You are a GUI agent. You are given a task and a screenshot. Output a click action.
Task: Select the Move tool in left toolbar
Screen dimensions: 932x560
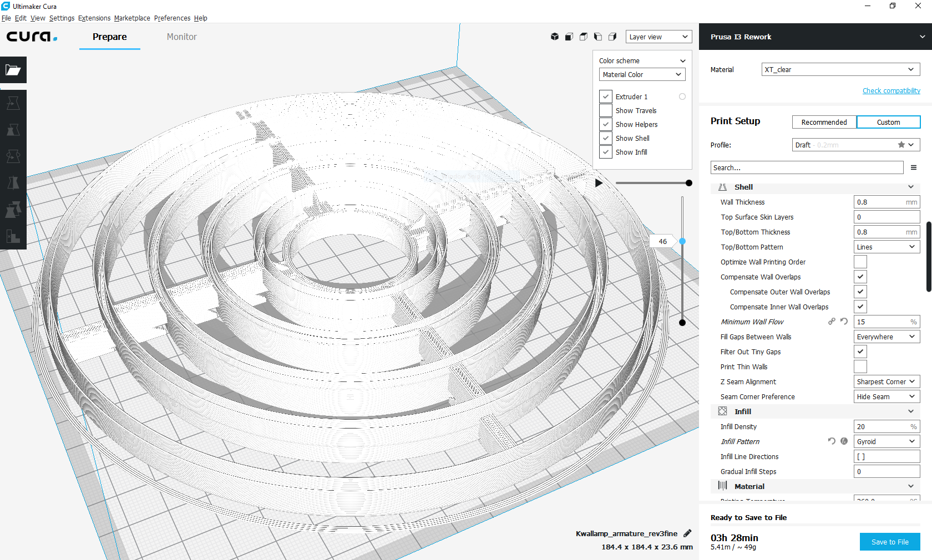point(13,103)
